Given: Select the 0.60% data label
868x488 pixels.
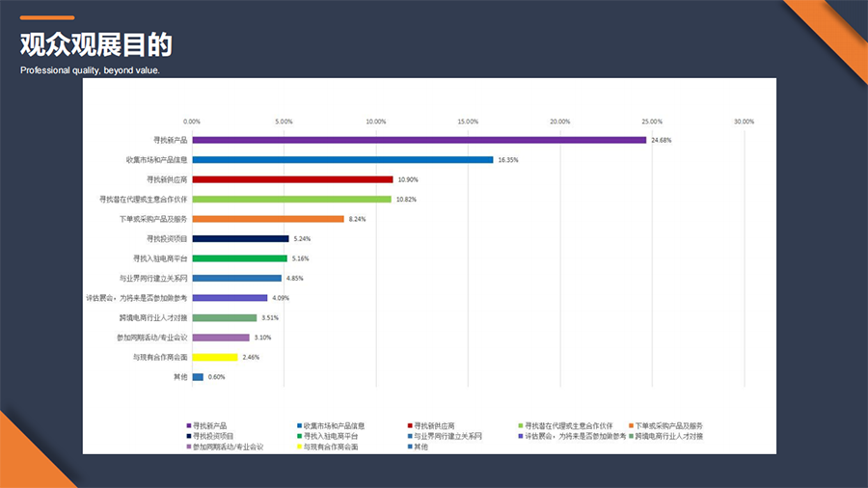Looking at the screenshot, I should pyautogui.click(x=216, y=377).
